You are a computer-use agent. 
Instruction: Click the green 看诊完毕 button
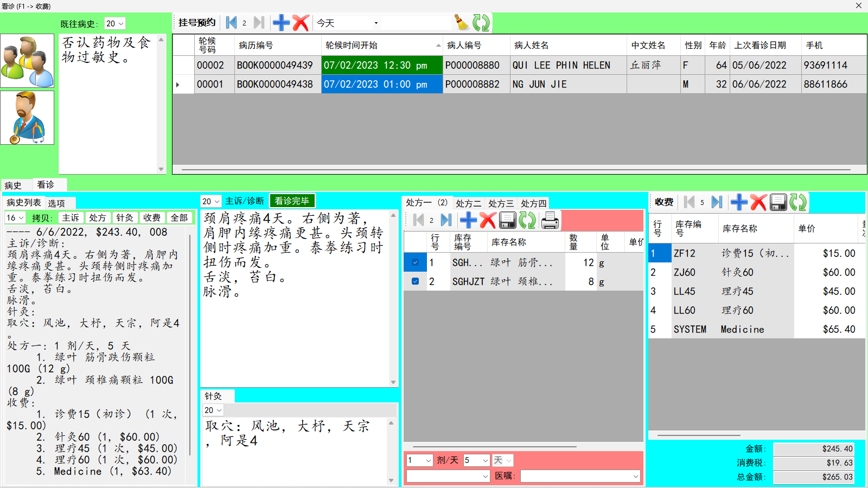click(x=292, y=201)
